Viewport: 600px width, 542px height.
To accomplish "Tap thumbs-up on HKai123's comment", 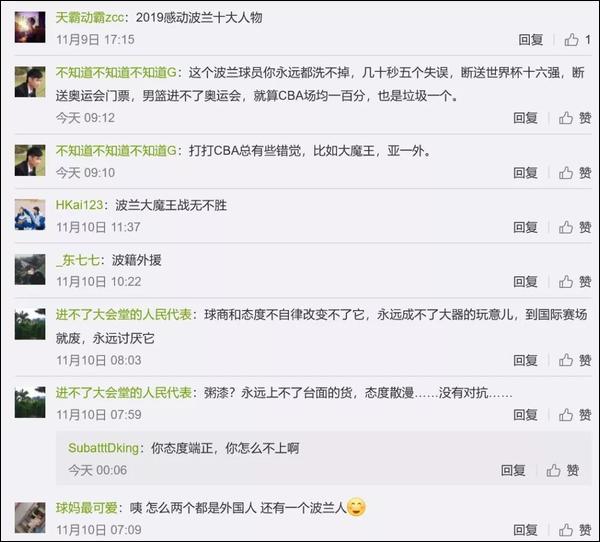I will pyautogui.click(x=566, y=227).
